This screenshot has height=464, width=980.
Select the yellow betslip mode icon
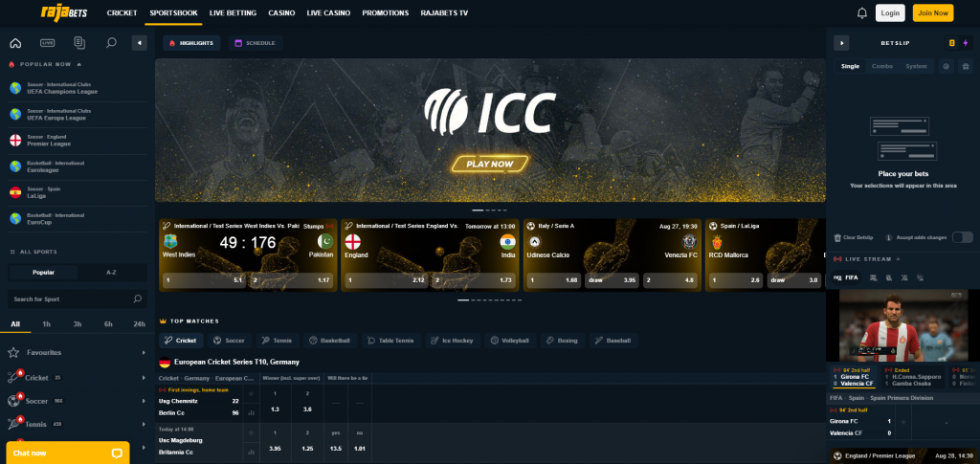952,43
